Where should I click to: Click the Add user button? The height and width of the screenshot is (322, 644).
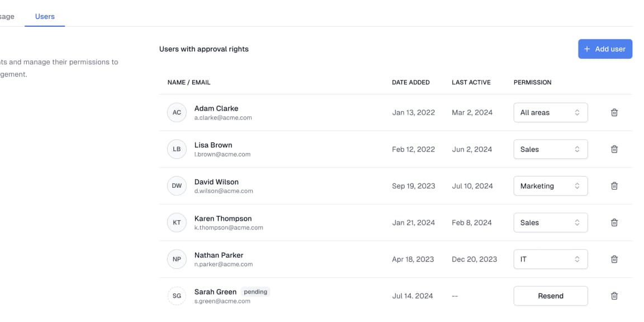(605, 49)
